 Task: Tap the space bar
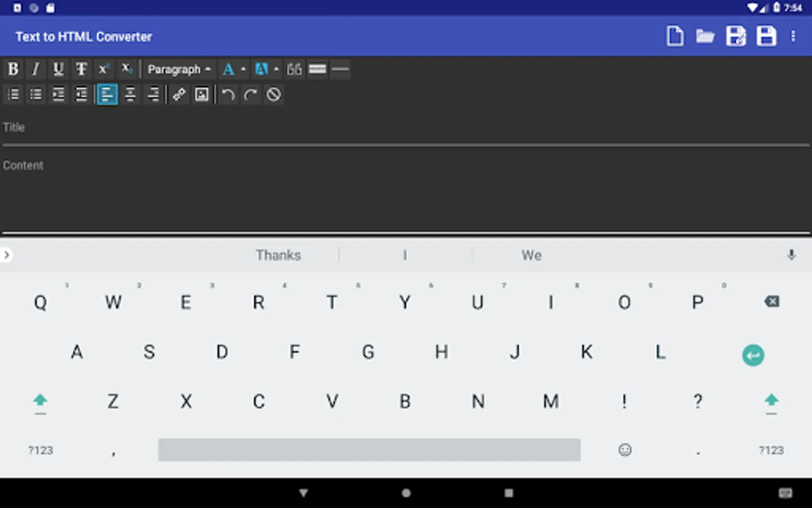pos(369,450)
